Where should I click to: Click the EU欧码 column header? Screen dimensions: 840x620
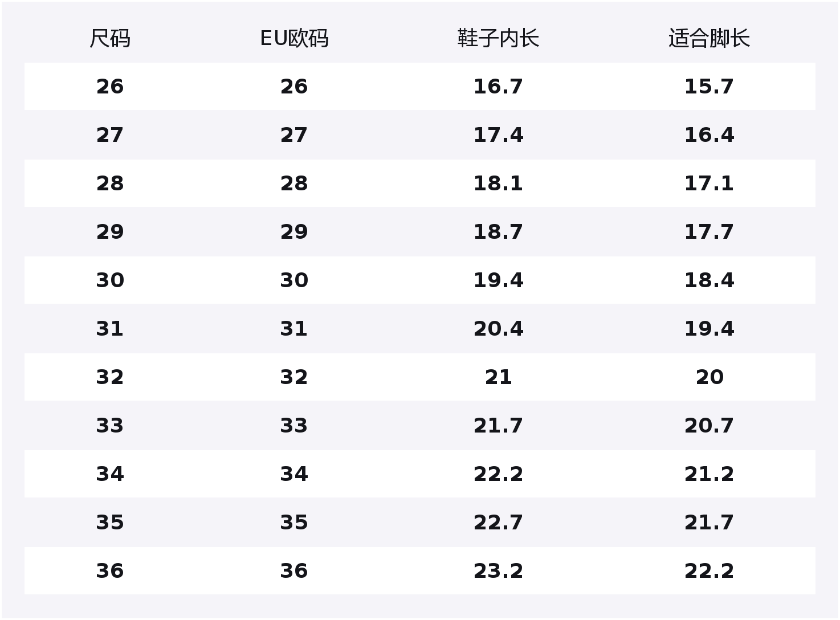[294, 39]
